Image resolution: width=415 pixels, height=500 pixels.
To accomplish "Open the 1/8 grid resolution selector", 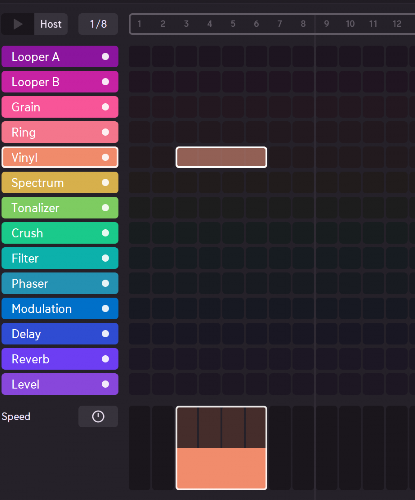I will coord(98,24).
